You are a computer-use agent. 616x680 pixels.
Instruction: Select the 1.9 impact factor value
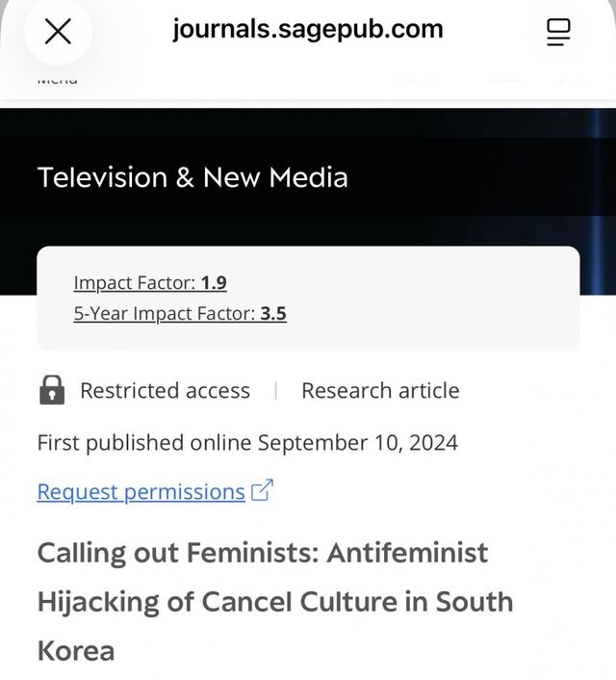214,283
